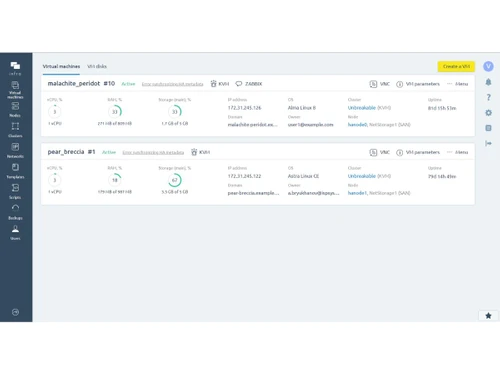The width and height of the screenshot is (500, 375).
Task: Click the pear_breccia #1 VM name
Action: click(x=71, y=152)
